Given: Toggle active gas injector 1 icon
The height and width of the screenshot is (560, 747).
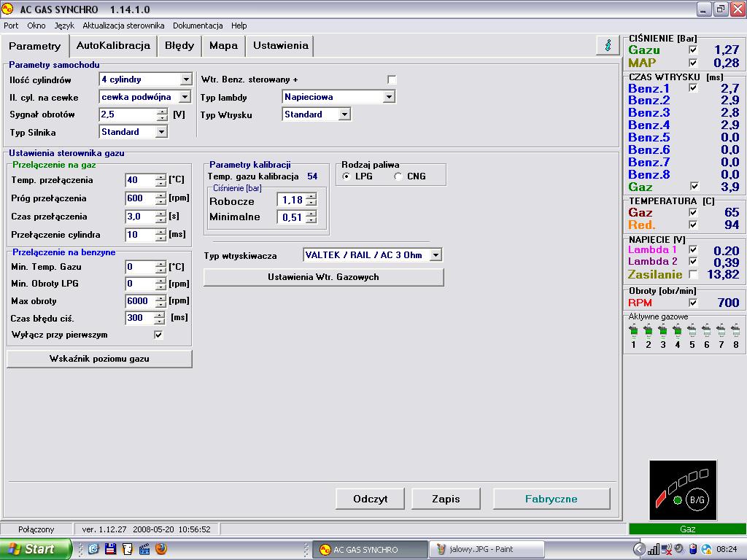Looking at the screenshot, I should point(633,330).
